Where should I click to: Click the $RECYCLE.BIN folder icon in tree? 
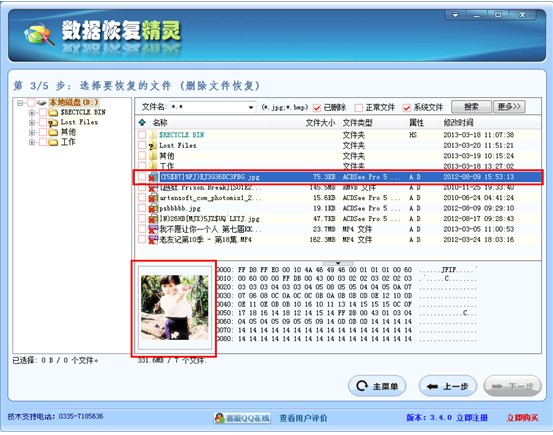[53, 113]
